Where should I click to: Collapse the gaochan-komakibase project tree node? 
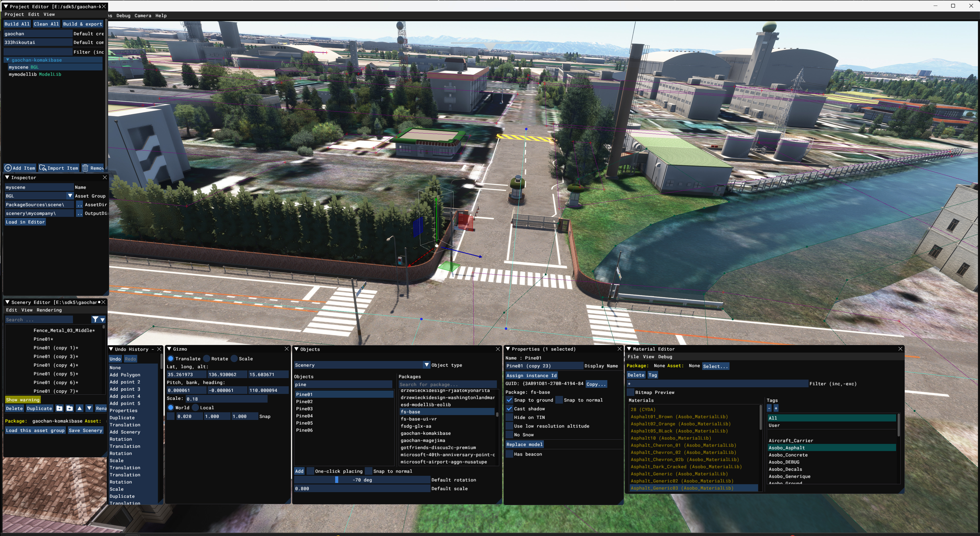click(7, 60)
